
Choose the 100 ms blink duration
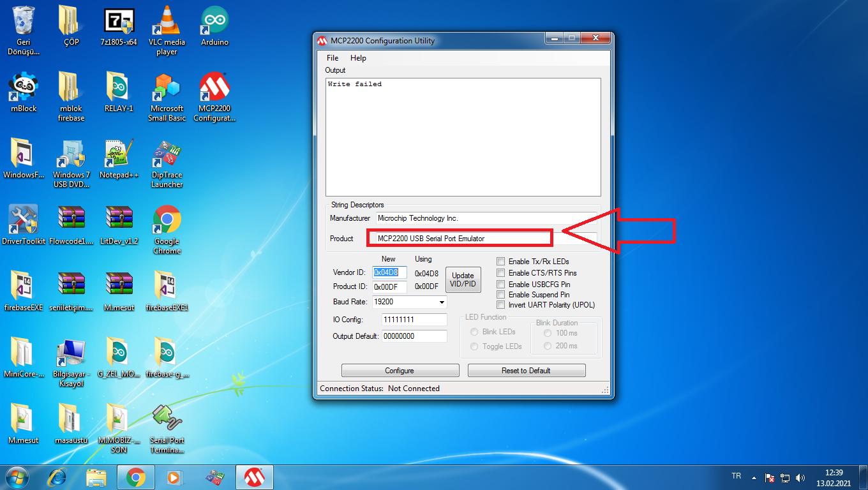pos(548,333)
